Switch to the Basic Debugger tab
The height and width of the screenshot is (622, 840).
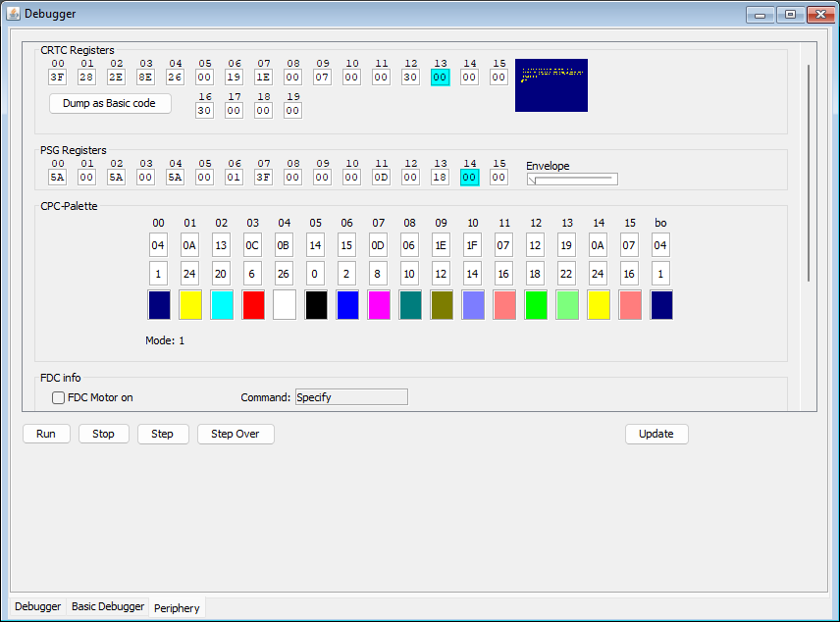point(108,606)
